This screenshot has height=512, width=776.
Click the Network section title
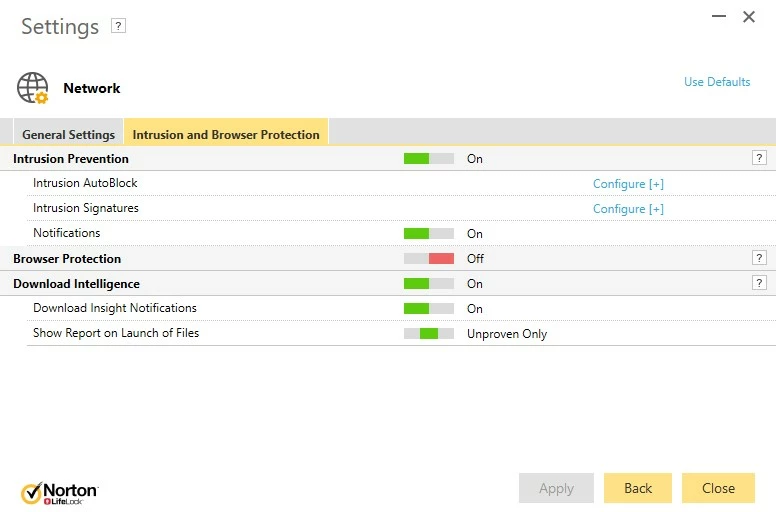coord(92,88)
